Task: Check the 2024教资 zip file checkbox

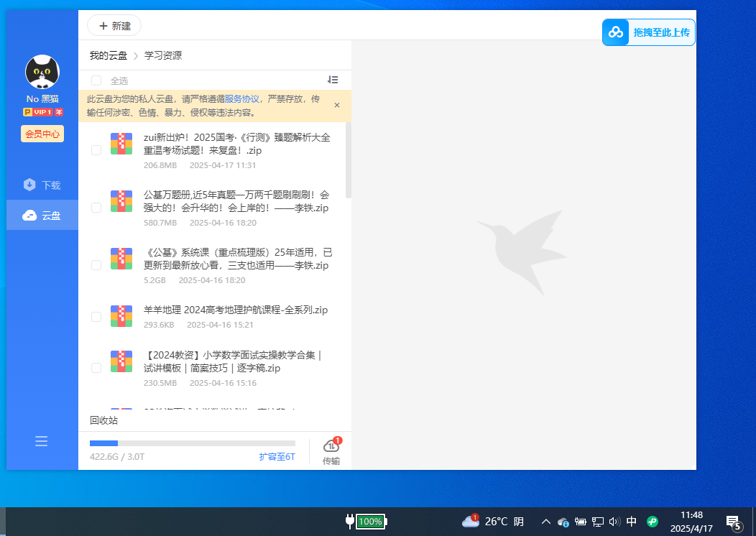Action: tap(96, 368)
